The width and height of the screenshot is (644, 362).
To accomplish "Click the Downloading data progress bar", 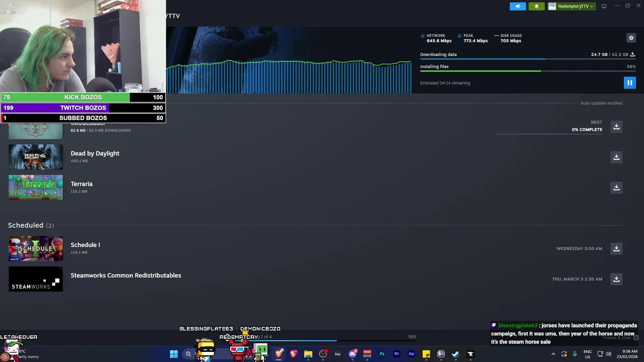I will coord(528,59).
